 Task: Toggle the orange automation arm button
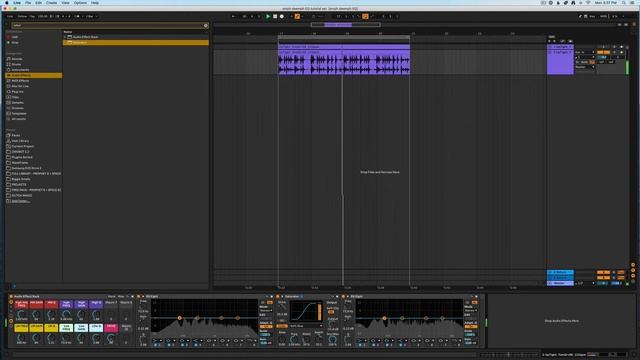(x=297, y=16)
